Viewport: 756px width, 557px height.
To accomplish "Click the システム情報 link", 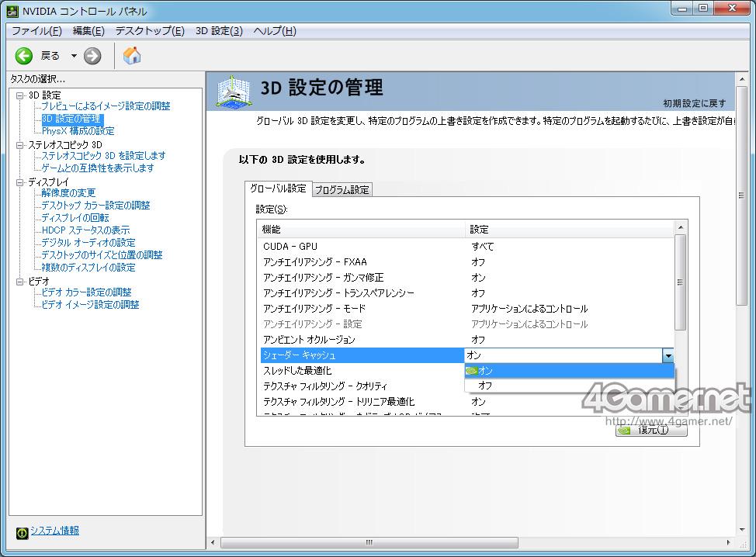I will click(55, 531).
